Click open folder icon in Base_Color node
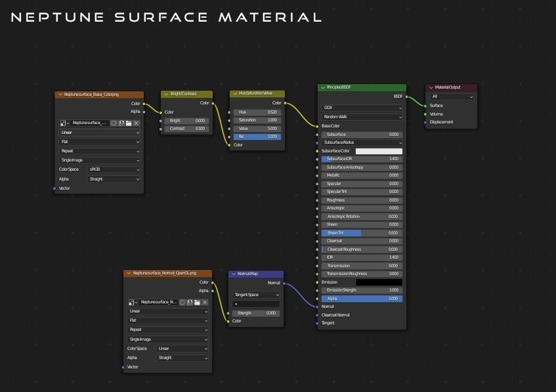This screenshot has height=392, width=556. coord(129,123)
